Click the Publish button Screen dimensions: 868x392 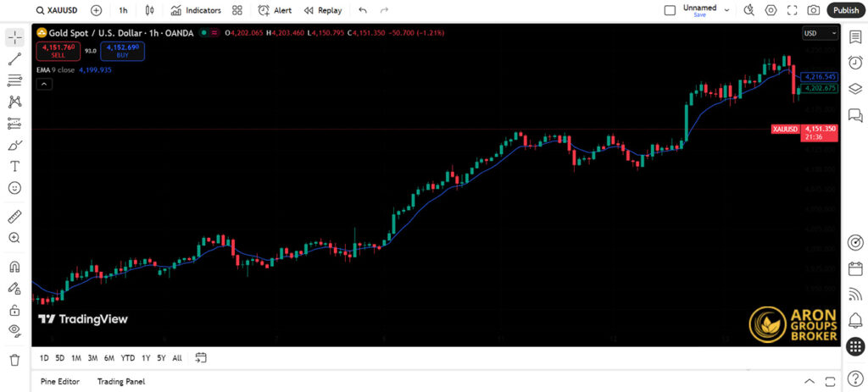click(845, 10)
